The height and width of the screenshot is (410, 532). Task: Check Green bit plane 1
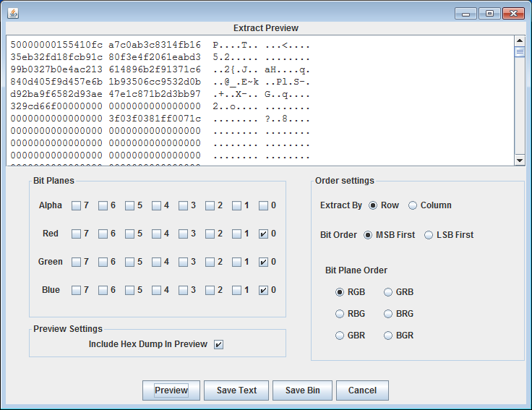(x=237, y=262)
